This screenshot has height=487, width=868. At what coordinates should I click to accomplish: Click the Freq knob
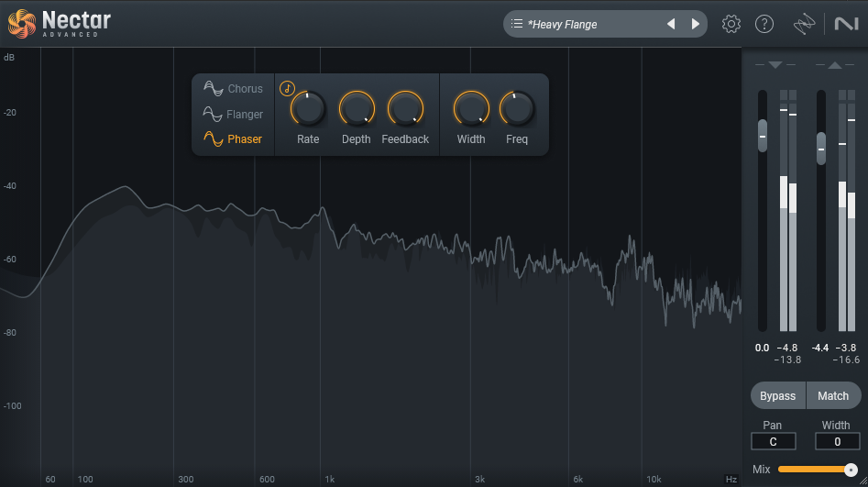[517, 108]
